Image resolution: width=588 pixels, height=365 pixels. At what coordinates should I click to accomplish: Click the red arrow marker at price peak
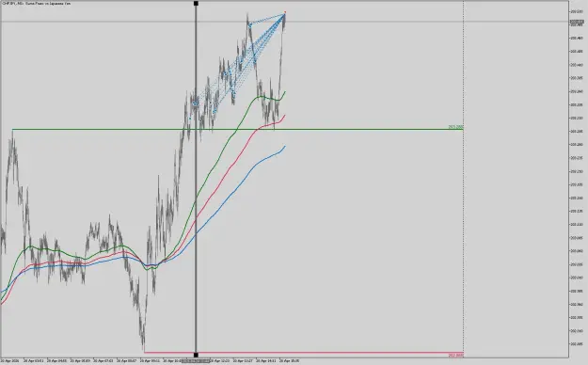tap(285, 12)
